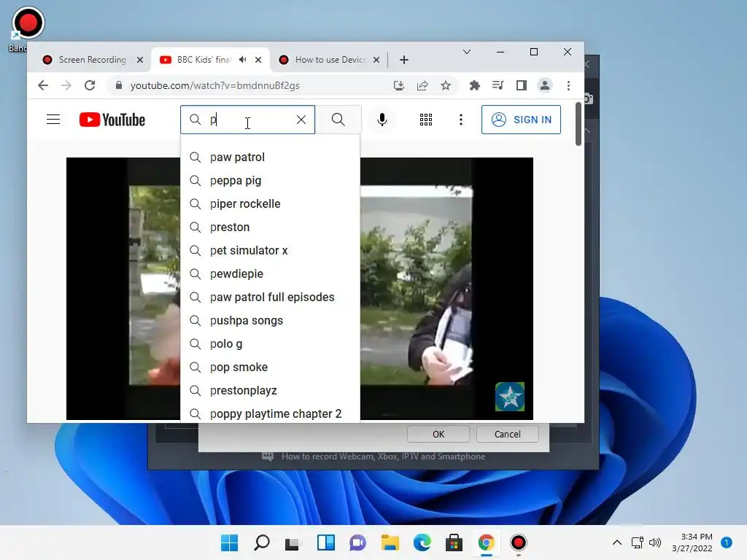Click the page vertical scrollbar thumb

pyautogui.click(x=578, y=124)
